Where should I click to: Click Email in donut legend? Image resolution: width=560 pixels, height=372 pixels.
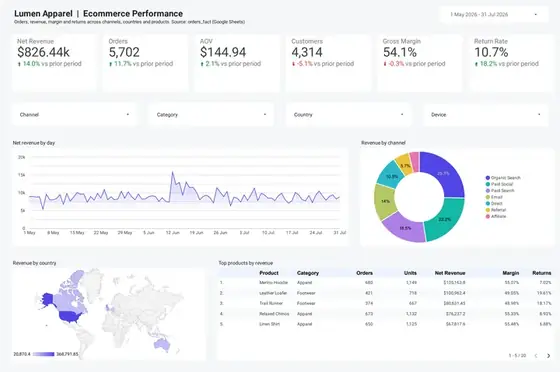pyautogui.click(x=494, y=197)
